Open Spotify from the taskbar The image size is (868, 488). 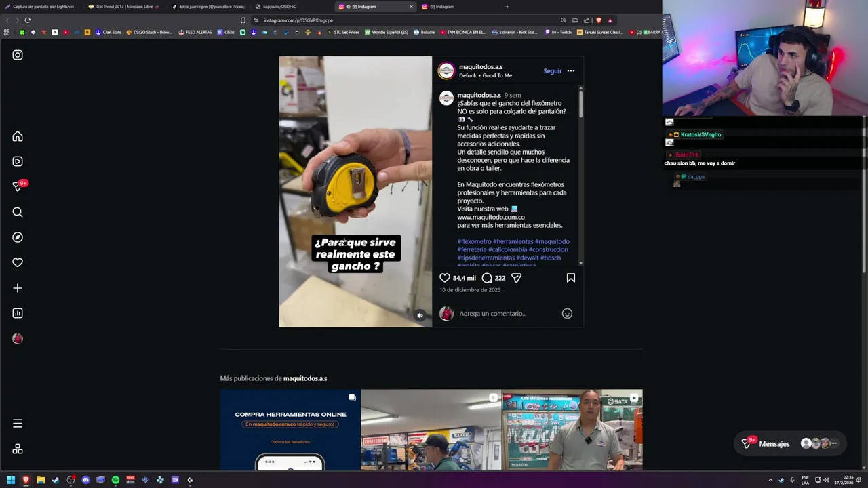pyautogui.click(x=115, y=480)
